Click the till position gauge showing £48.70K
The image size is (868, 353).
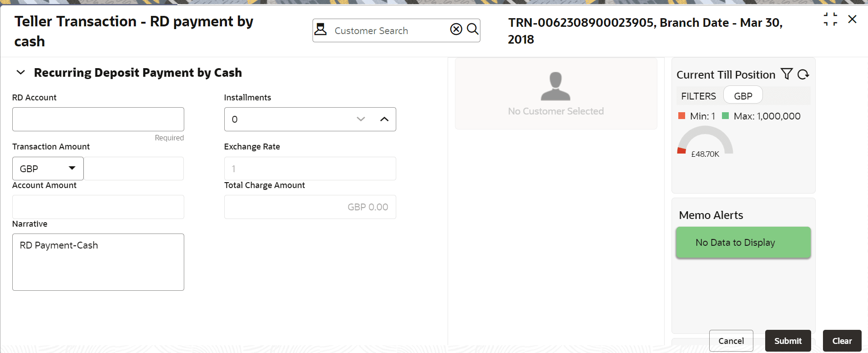705,141
